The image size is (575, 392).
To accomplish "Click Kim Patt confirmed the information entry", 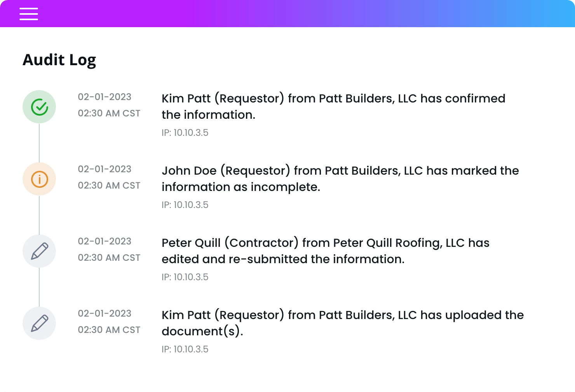I will 333,106.
